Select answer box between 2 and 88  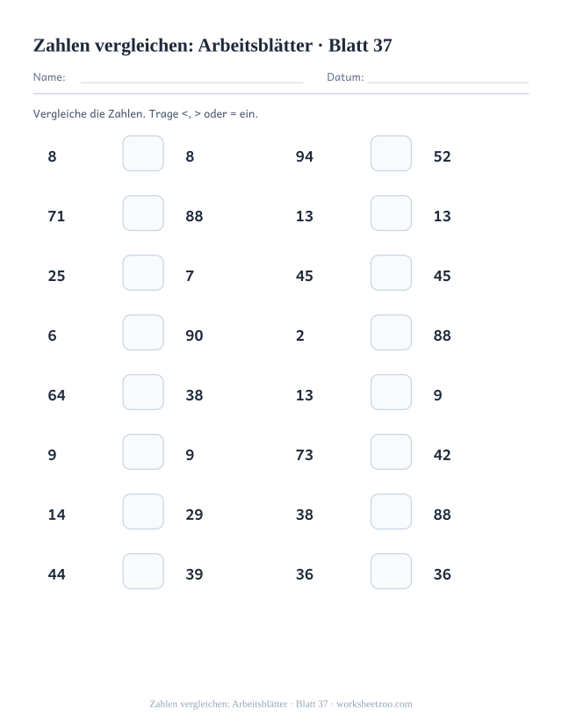click(391, 333)
